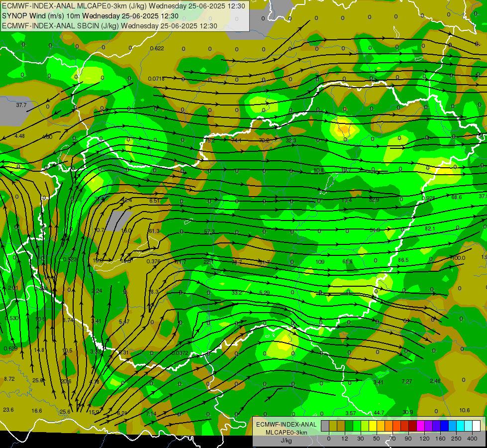Click the 32.3 grid value
487x448 pixels.
[291, 140]
